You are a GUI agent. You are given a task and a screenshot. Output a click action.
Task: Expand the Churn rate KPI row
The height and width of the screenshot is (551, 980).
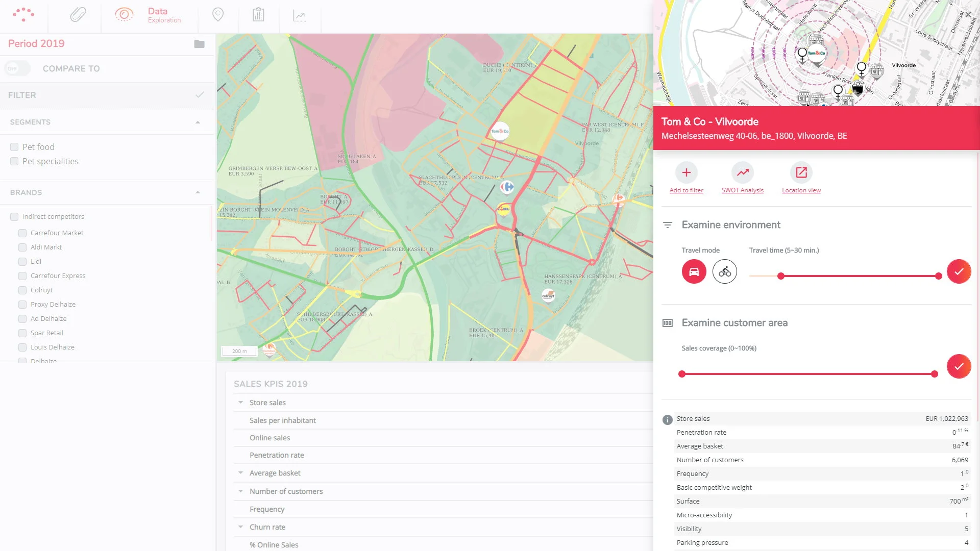(x=240, y=527)
